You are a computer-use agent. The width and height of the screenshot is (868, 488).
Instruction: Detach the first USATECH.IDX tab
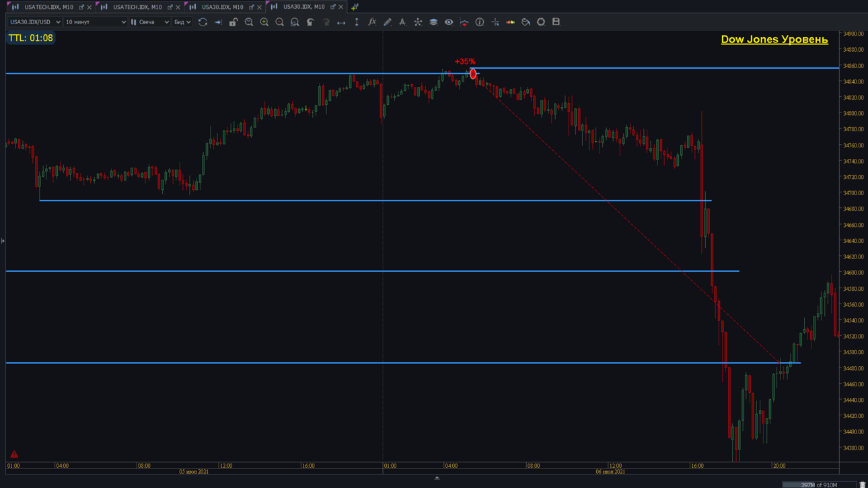[81, 7]
